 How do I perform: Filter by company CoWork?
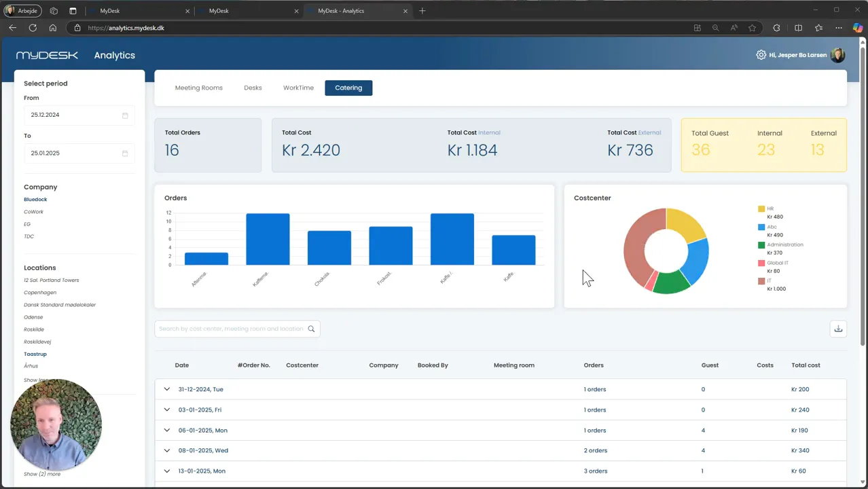coord(33,212)
